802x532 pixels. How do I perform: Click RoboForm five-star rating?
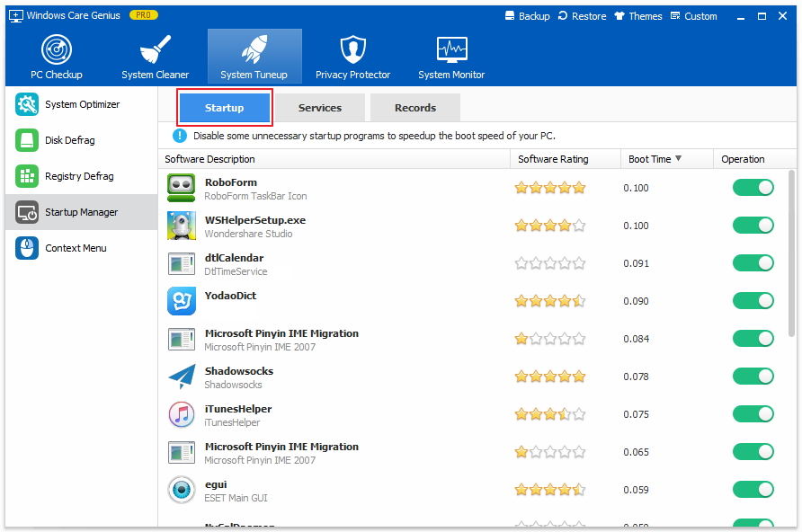pos(550,188)
